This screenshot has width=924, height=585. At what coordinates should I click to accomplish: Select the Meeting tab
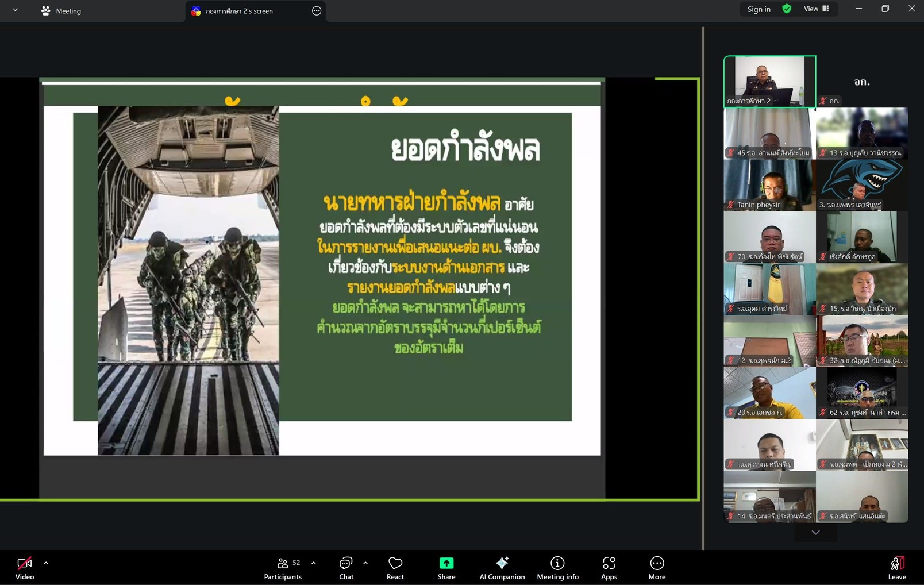pyautogui.click(x=61, y=11)
